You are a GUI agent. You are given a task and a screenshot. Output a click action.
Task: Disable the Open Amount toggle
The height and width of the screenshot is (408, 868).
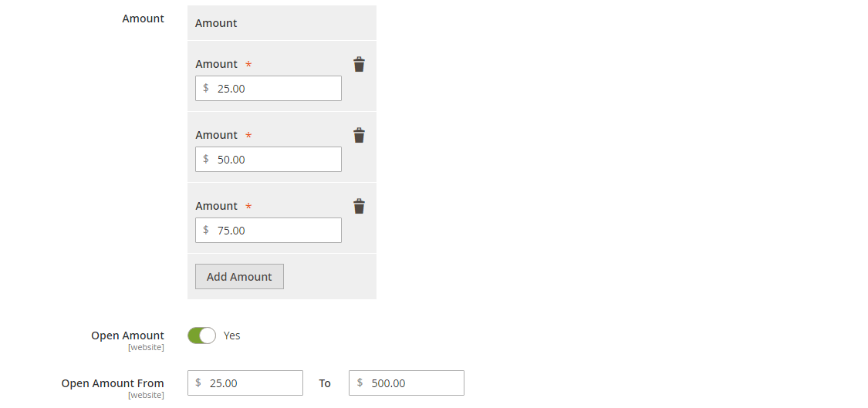(201, 336)
